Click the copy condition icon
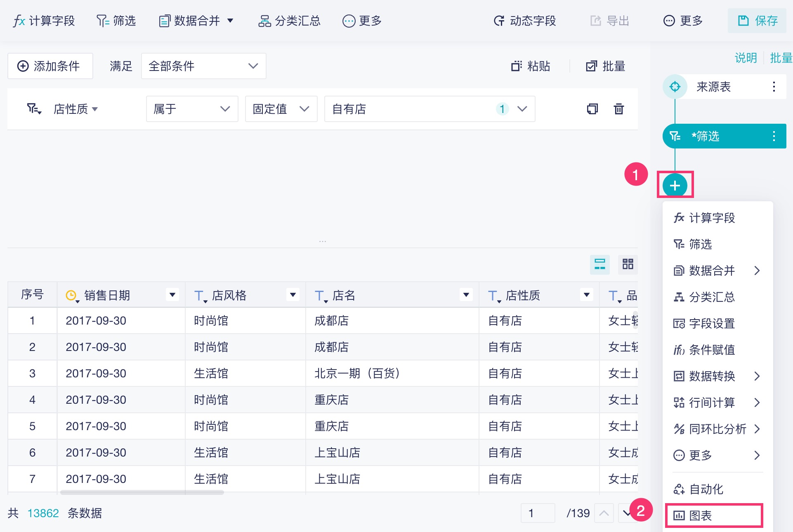This screenshot has width=793, height=532. click(592, 109)
